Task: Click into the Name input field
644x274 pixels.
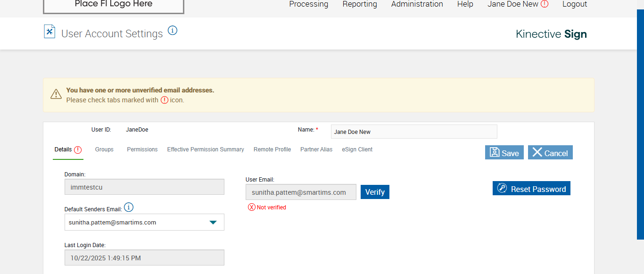Action: pyautogui.click(x=413, y=132)
